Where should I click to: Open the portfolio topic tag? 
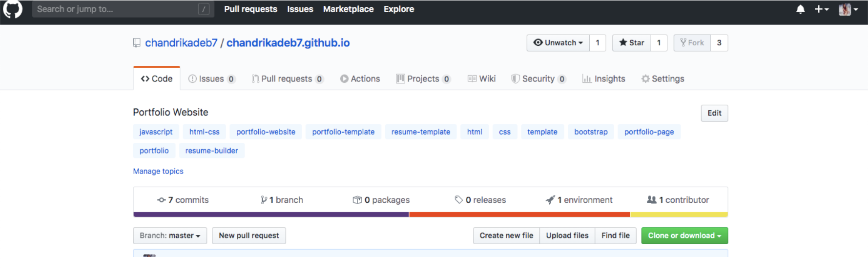pyautogui.click(x=154, y=151)
